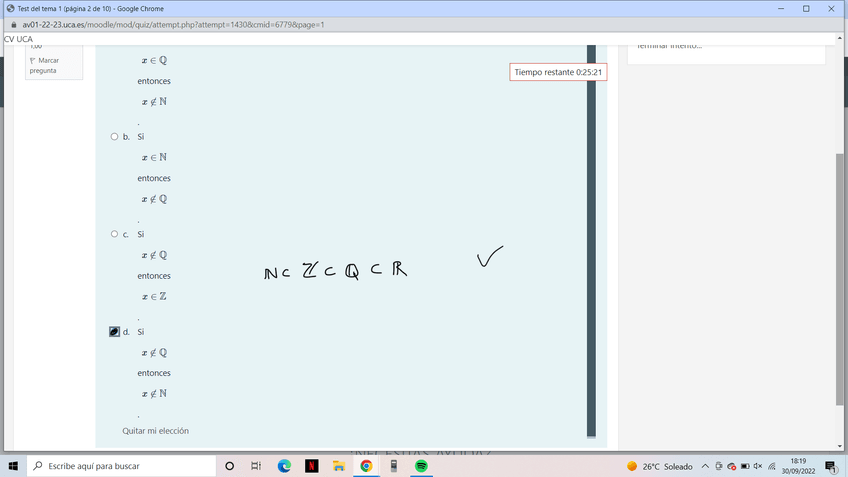
Task: Open Netflix app from taskbar
Action: pos(312,466)
